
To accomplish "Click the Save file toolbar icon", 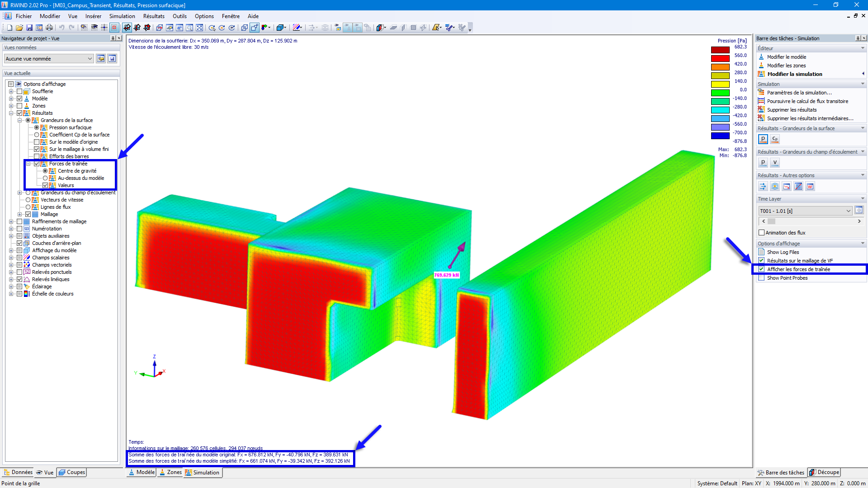I will click(x=29, y=28).
